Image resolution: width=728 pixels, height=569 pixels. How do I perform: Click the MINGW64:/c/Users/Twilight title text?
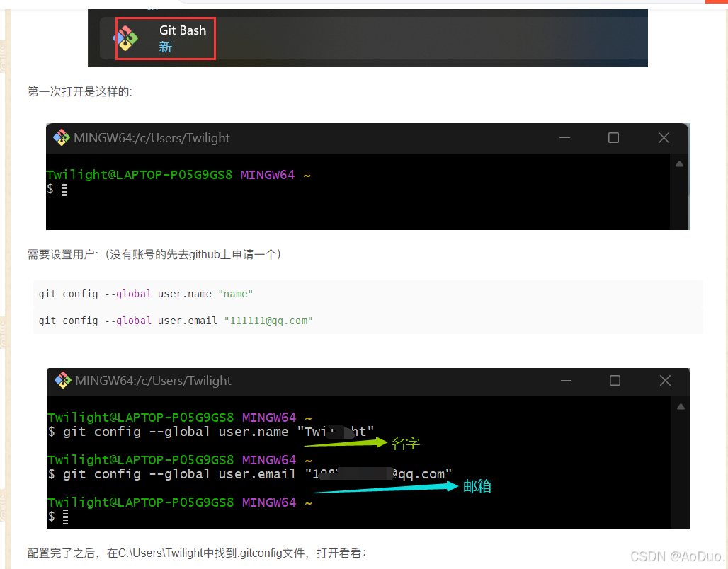pyautogui.click(x=151, y=137)
